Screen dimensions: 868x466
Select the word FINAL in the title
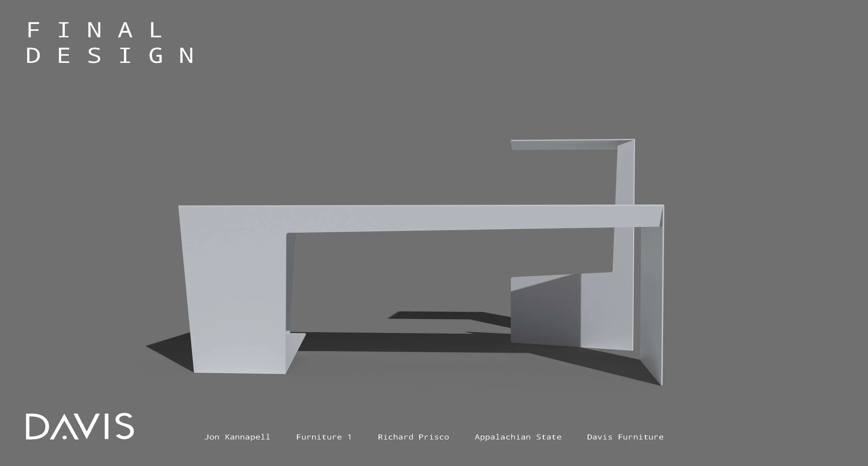tap(95, 30)
